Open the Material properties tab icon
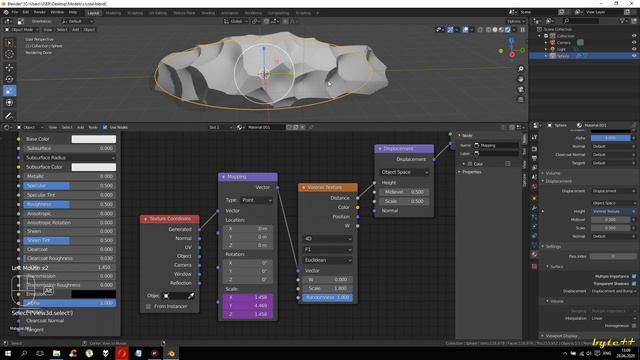Screen dimensions: 640x360 (x=534, y=254)
